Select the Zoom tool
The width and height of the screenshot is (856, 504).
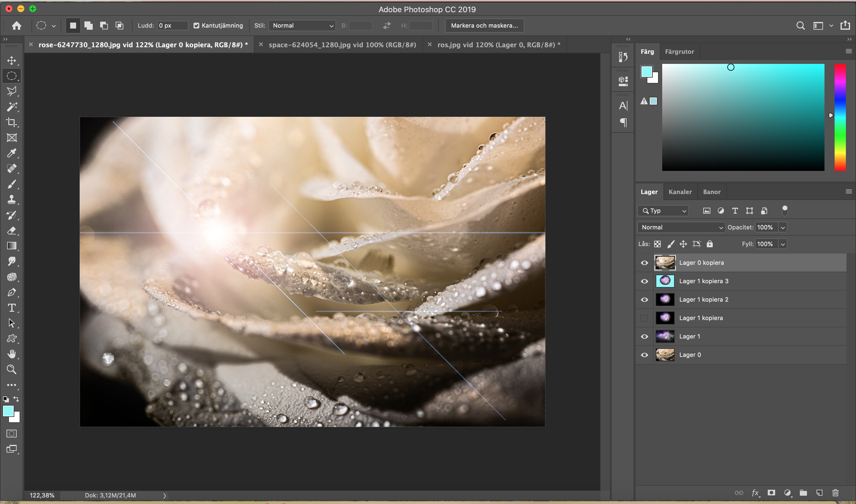click(x=12, y=369)
